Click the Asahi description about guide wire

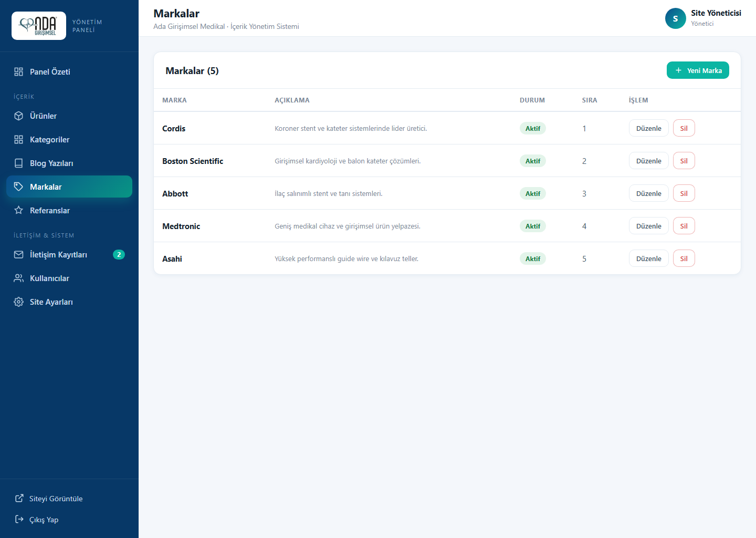click(346, 259)
